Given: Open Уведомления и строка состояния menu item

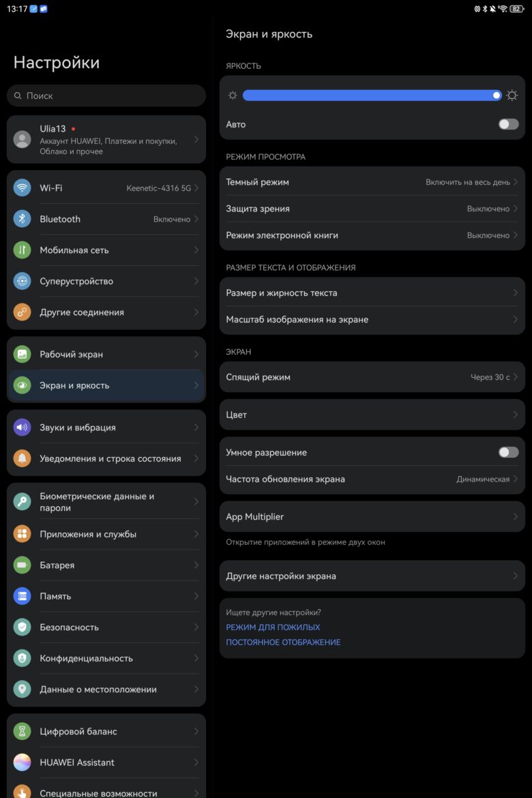Looking at the screenshot, I should coord(106,458).
